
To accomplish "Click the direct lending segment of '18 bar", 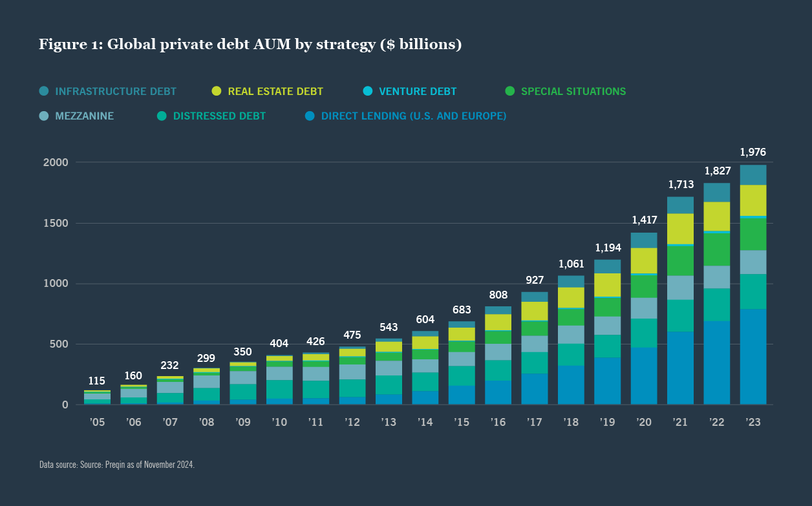I will pyautogui.click(x=571, y=385).
